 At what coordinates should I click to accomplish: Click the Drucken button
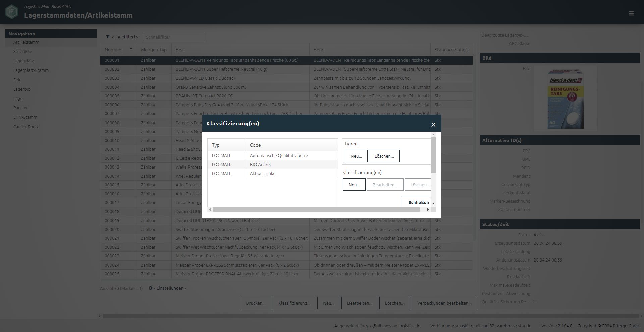pos(256,303)
